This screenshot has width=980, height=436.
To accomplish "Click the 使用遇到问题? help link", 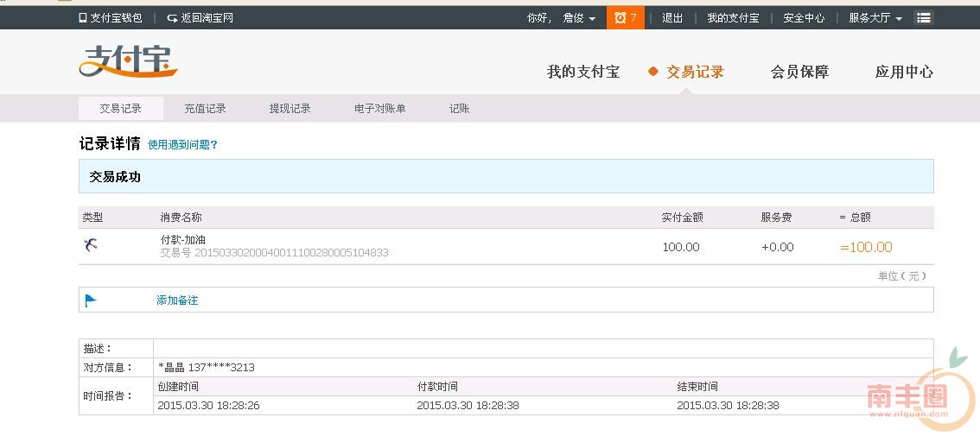I will coord(182,145).
